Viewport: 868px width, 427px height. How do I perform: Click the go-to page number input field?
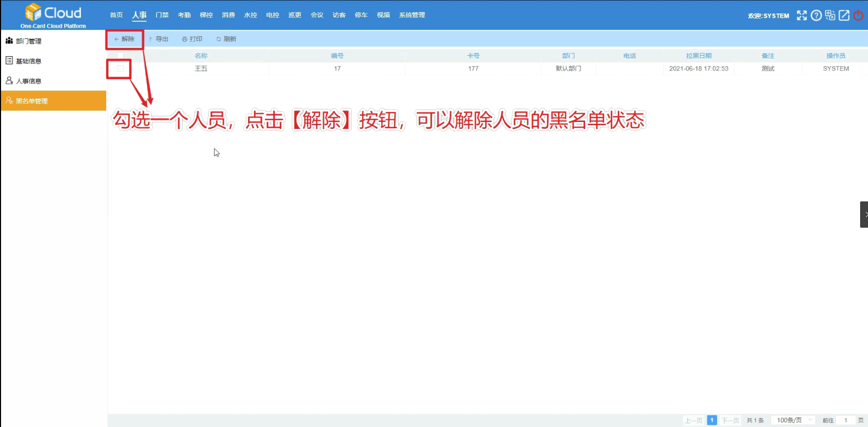845,420
